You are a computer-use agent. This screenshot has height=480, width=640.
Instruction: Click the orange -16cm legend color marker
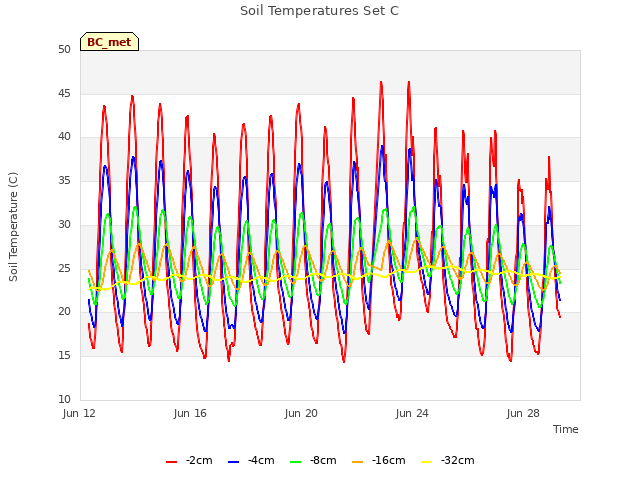click(x=358, y=462)
